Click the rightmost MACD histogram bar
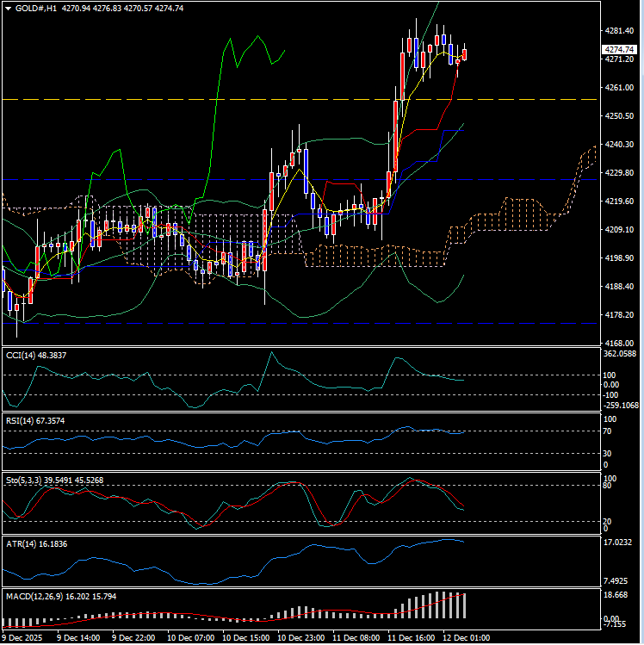Image resolution: width=644 pixels, height=645 pixels. pyautogui.click(x=465, y=605)
